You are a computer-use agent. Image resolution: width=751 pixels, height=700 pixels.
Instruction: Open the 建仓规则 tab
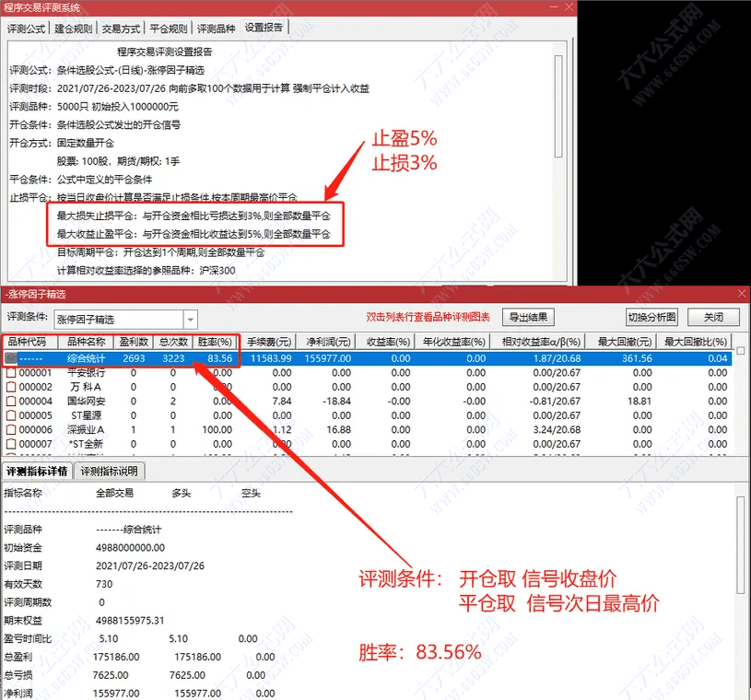(x=69, y=28)
